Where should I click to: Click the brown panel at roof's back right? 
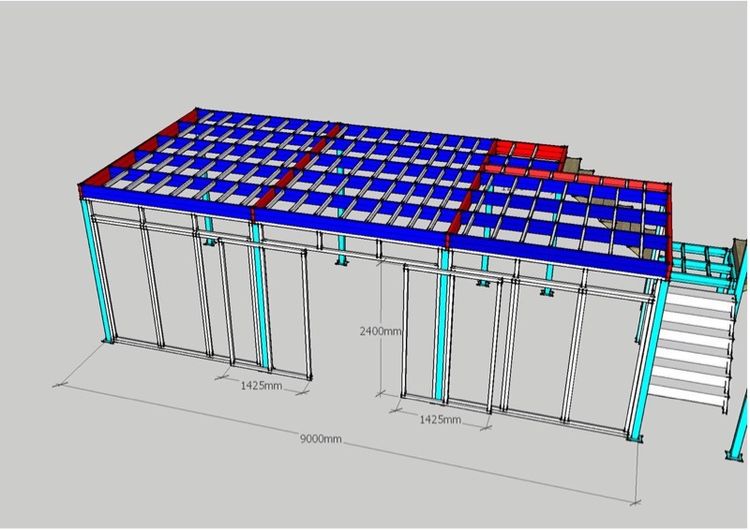(574, 164)
